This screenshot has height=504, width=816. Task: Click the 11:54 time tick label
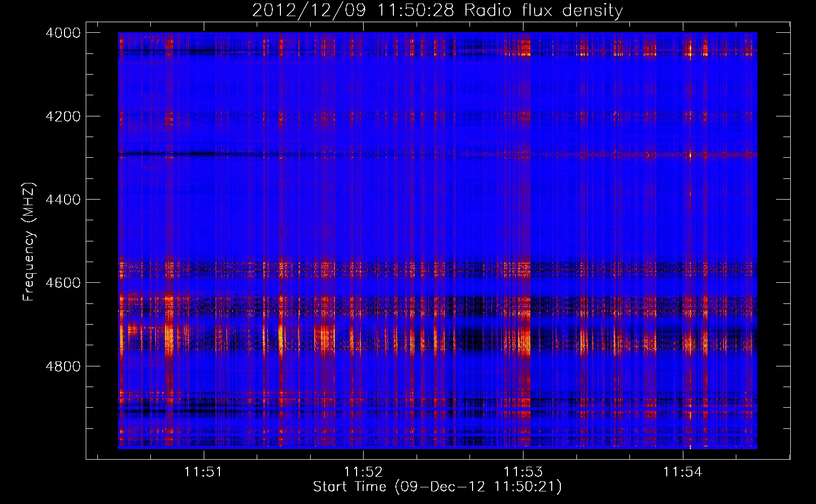pyautogui.click(x=682, y=472)
